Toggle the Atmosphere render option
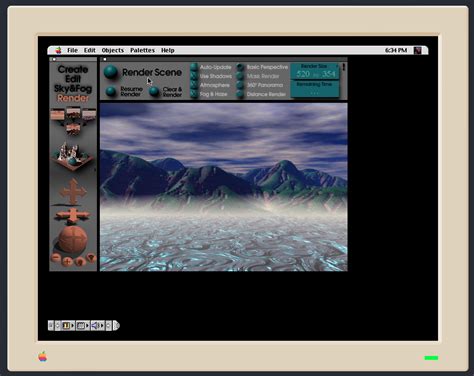The width and height of the screenshot is (474, 376). click(194, 85)
